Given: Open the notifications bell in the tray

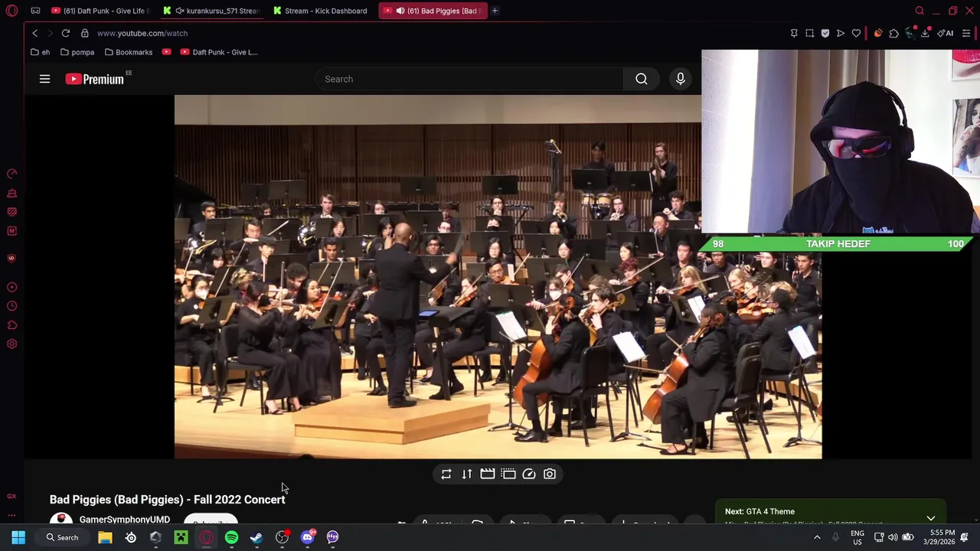Looking at the screenshot, I should (x=965, y=537).
